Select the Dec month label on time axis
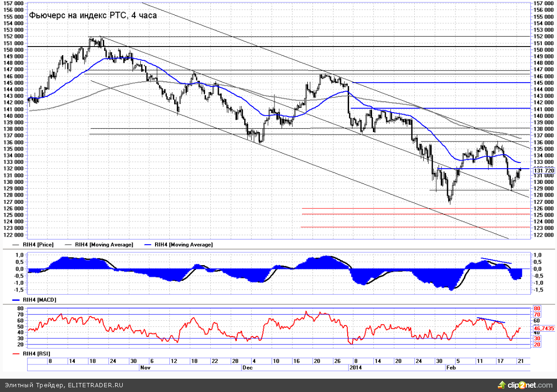Image resolution: width=557 pixels, height=392 pixels. [x=247, y=368]
